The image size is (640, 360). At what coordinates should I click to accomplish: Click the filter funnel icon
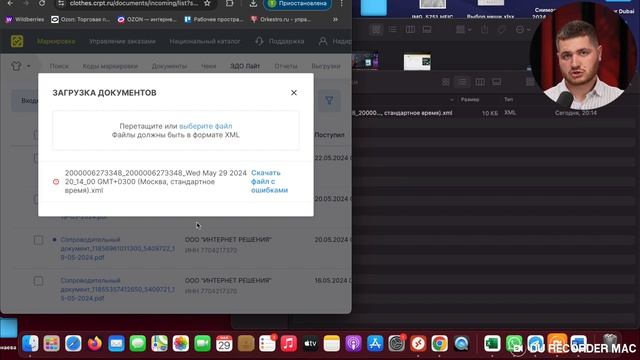click(x=329, y=100)
